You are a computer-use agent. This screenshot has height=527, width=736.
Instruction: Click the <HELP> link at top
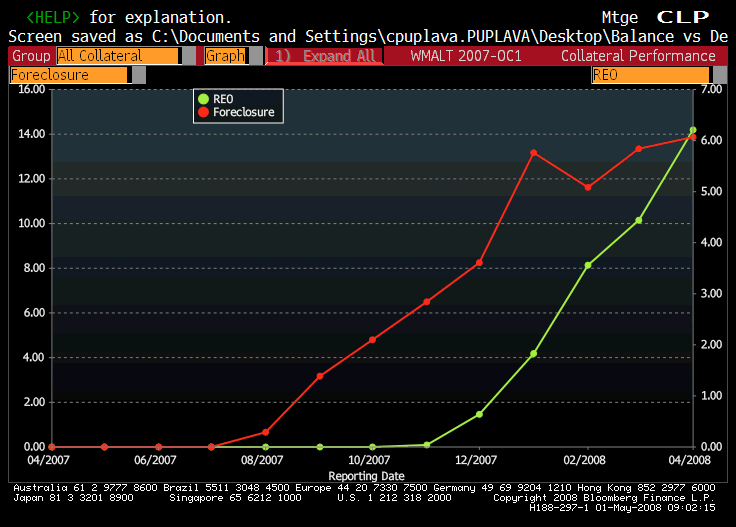pos(55,17)
